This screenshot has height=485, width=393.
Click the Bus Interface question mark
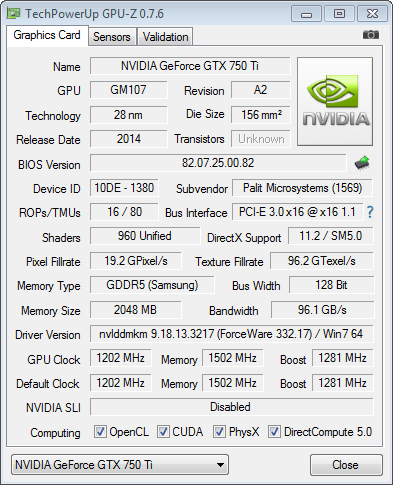click(x=370, y=212)
